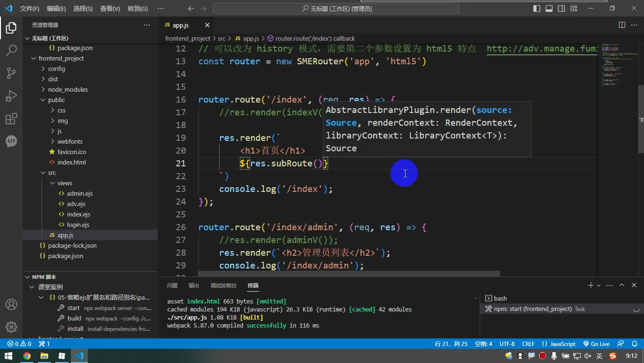Toggle primary side bar layout button

click(x=537, y=9)
